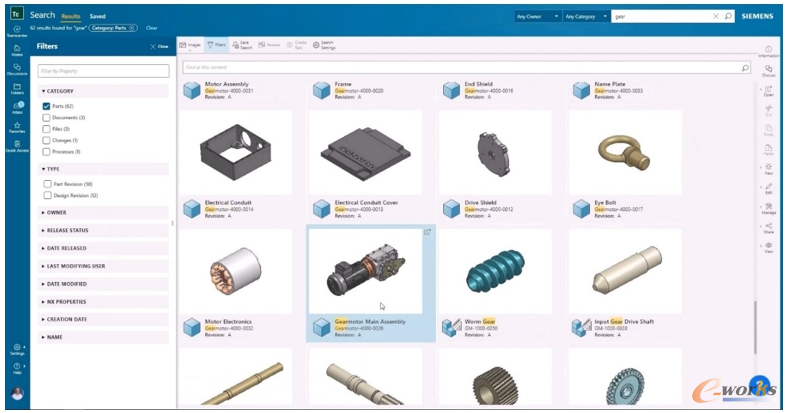Viewport: 787px width, 413px height.
Task: Click the Manage tools icon
Action: [768, 208]
